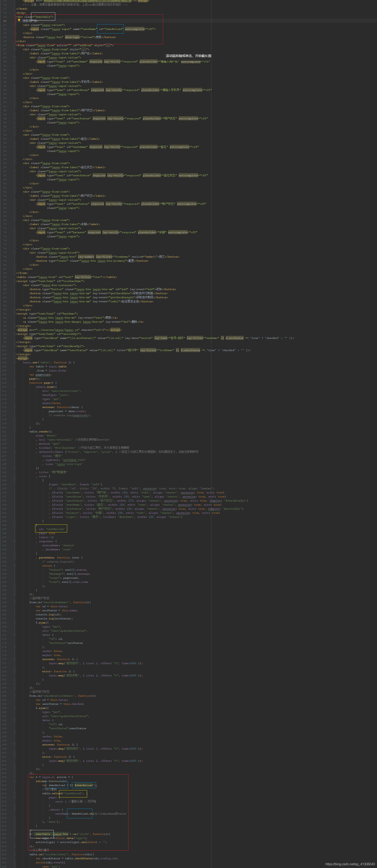Viewport: 377px width, 868px height.
Task: Click the '#demoReload' jQuery selector
Action: pyautogui.click(x=83, y=785)
